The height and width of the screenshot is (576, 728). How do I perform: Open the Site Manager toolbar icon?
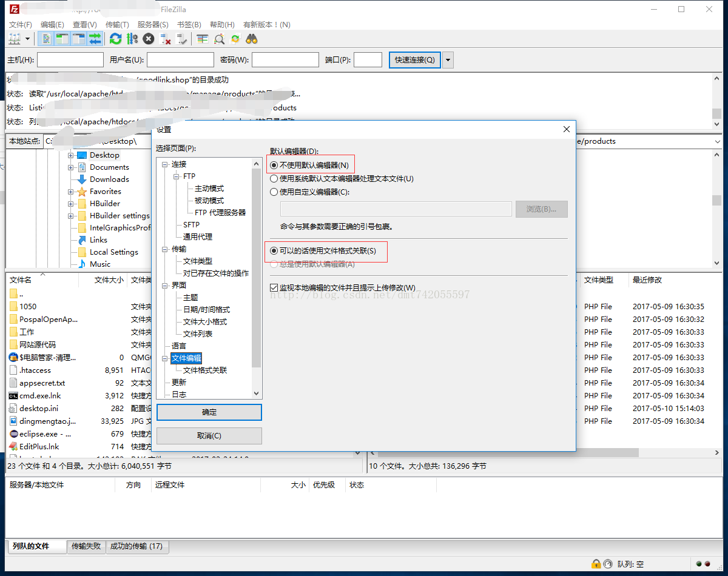(15, 39)
